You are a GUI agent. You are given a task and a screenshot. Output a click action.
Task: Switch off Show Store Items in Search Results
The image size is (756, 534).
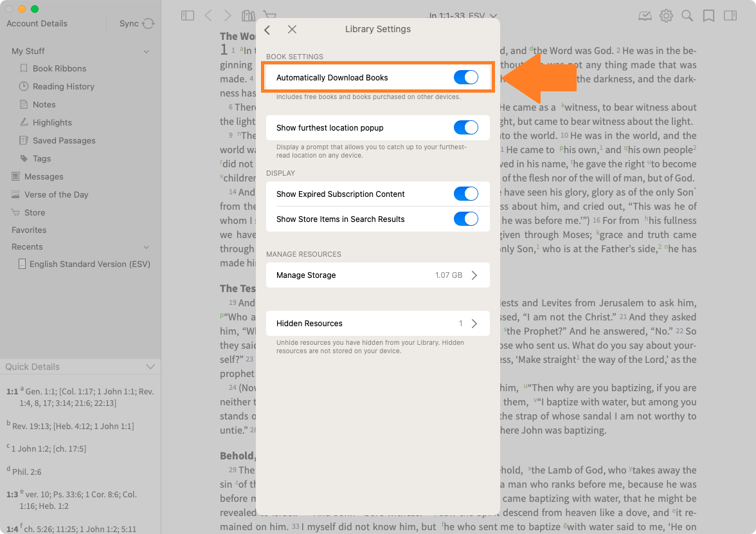point(466,219)
